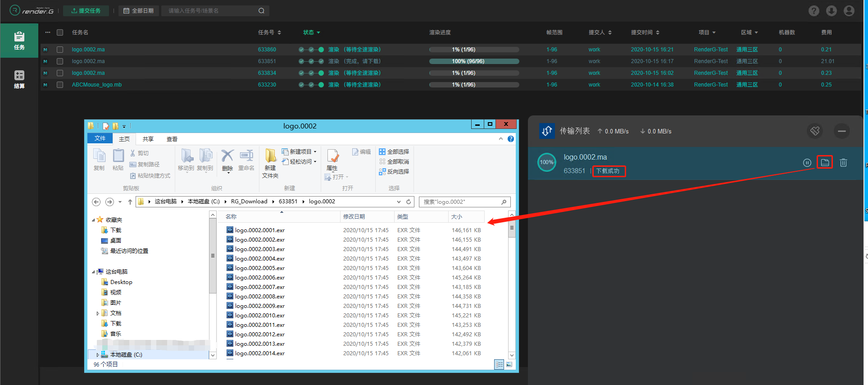Open the Status (状态) filter dropdown
Image resolution: width=868 pixels, height=385 pixels.
311,32
